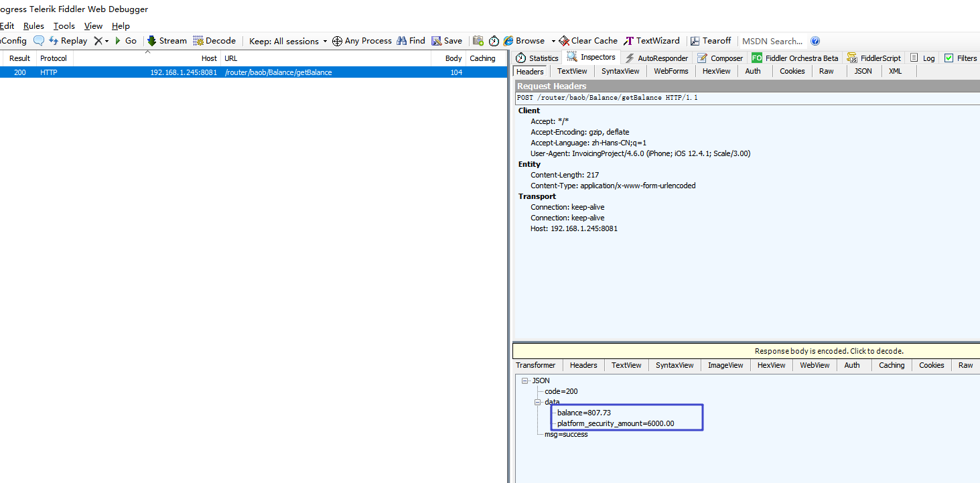980x483 pixels.
Task: Sort sessions by Protocol column
Action: click(x=55, y=58)
